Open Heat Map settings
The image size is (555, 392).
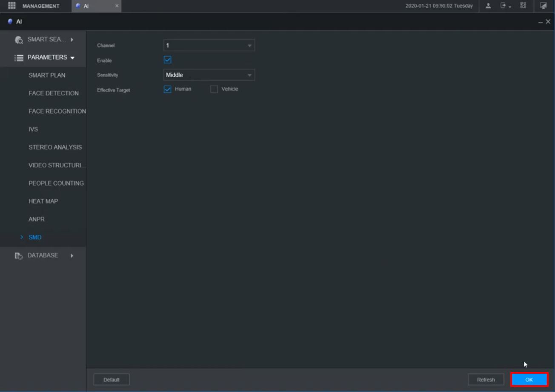43,201
